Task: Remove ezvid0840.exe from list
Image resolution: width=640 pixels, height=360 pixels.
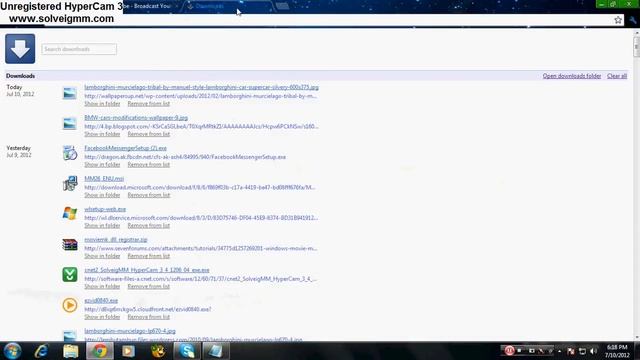Action: click(x=149, y=317)
